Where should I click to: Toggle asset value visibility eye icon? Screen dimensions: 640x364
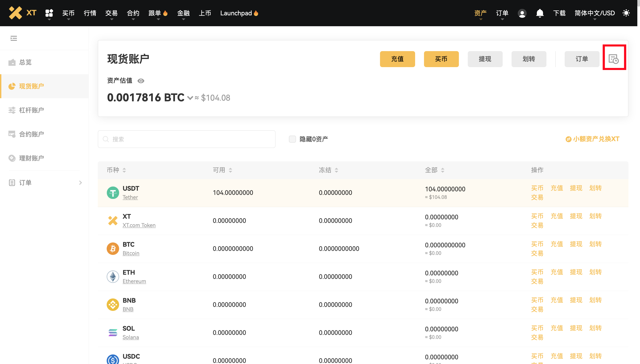tap(141, 81)
